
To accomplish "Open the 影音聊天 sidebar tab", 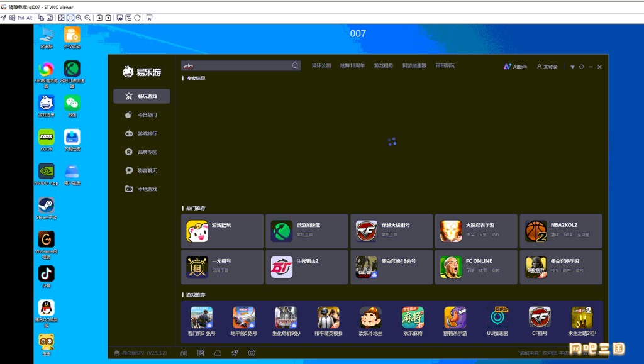I will point(142,170).
